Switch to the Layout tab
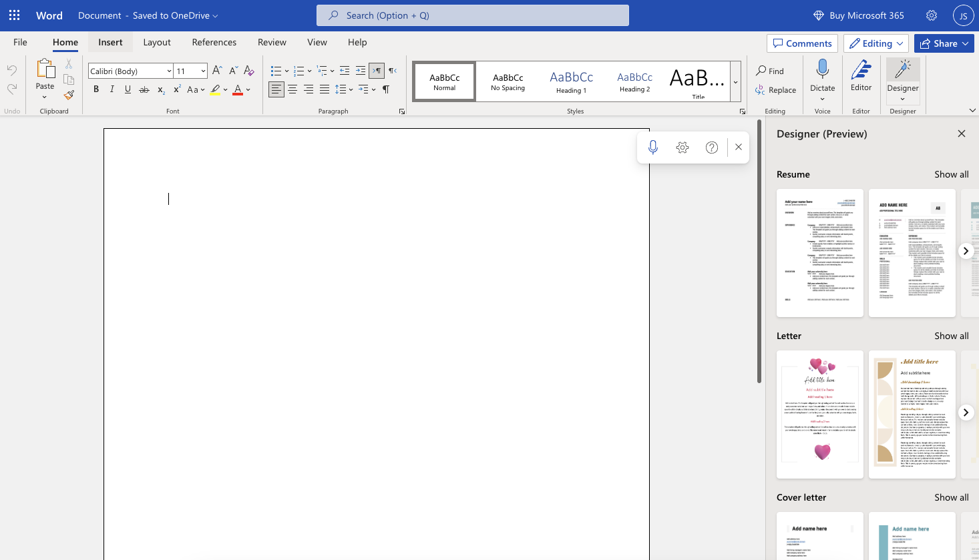The image size is (979, 560). [157, 42]
